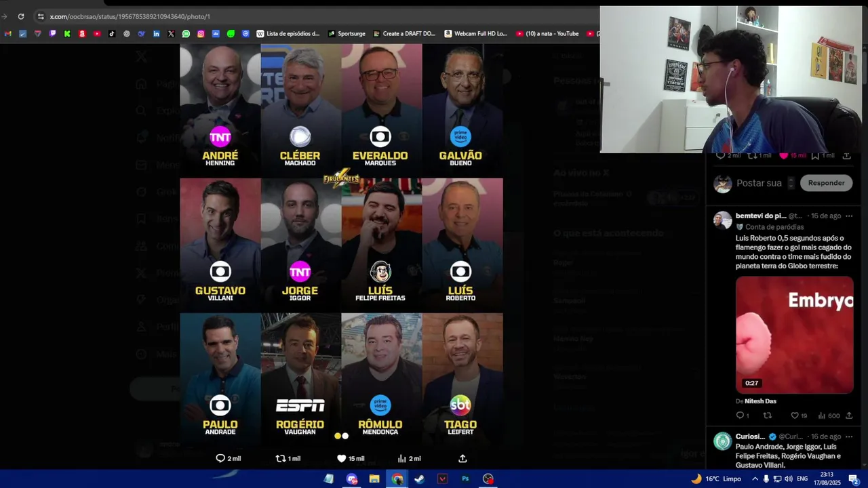Viewport: 868px width, 488px height.
Task: Open the Gmail bookmark icon
Action: [x=7, y=33]
